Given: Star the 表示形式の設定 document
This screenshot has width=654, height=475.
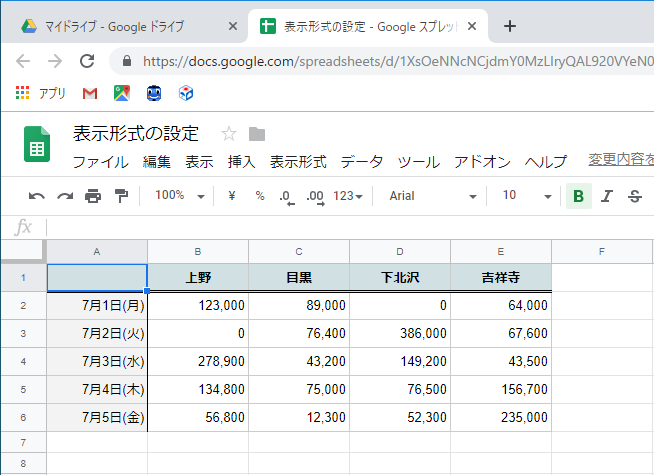Looking at the screenshot, I should pos(229,134).
